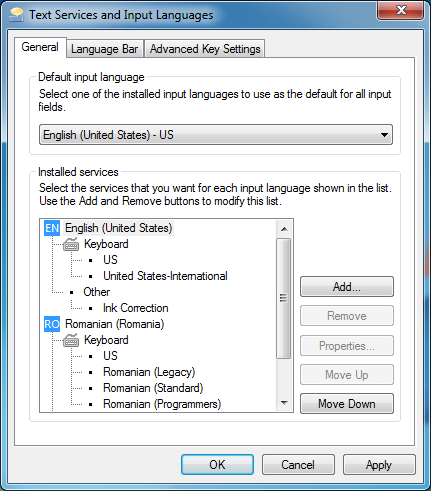Select Romanian (Programmers) keyboard entry
The image size is (431, 491).
(162, 404)
